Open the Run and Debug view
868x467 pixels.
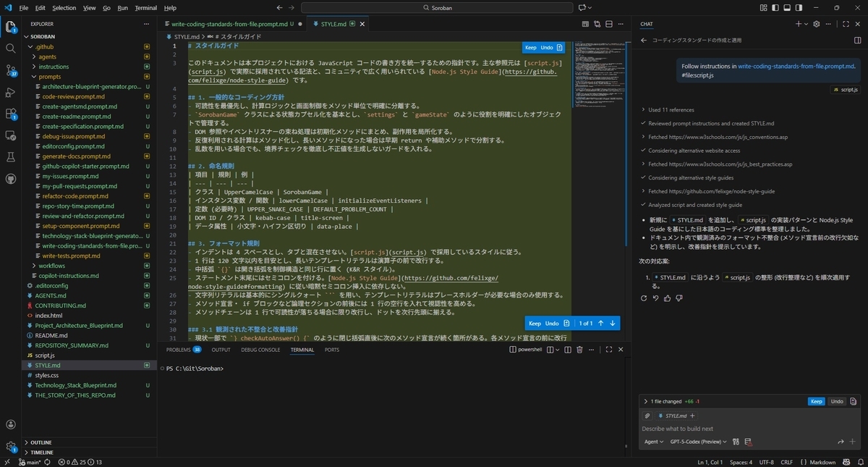coord(11,92)
